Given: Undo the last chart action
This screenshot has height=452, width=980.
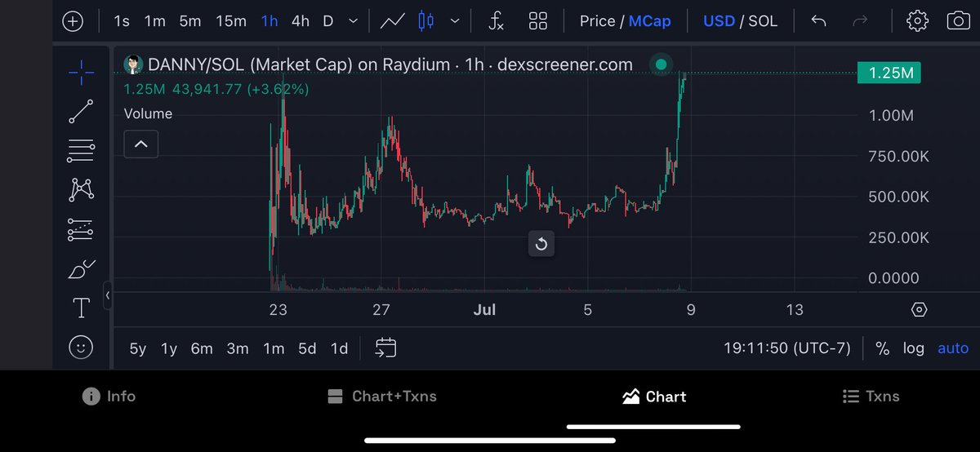Looking at the screenshot, I should 819,21.
